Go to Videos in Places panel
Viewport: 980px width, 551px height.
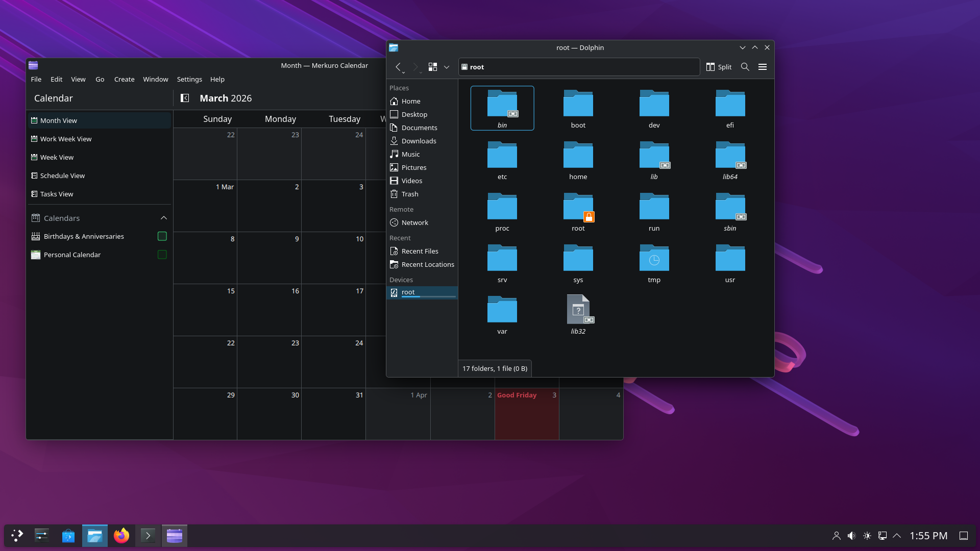tap(422, 181)
